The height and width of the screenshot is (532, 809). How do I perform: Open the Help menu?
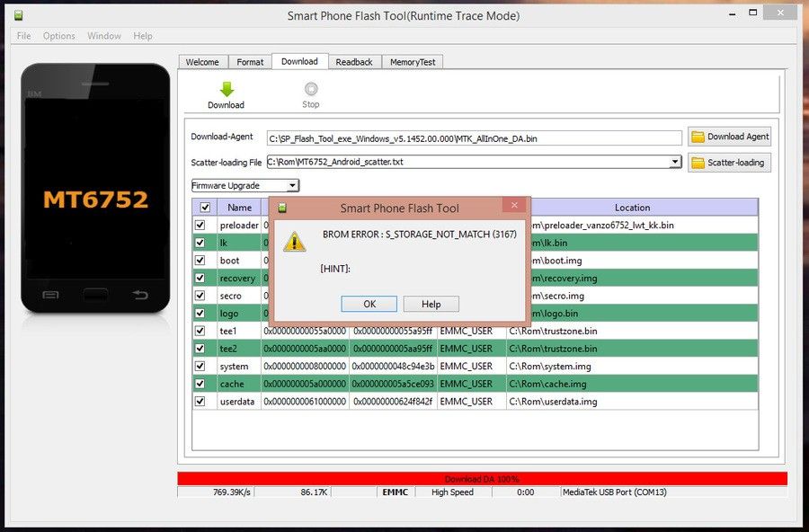coord(142,36)
